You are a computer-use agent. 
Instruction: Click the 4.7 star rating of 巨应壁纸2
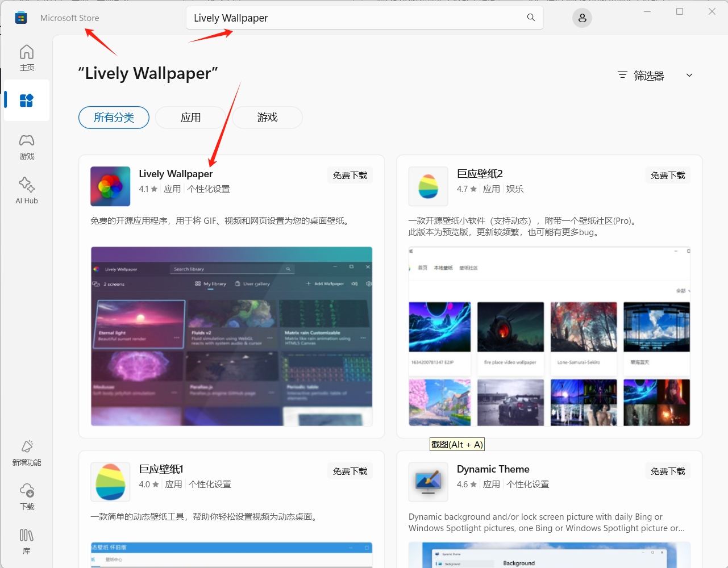(467, 189)
